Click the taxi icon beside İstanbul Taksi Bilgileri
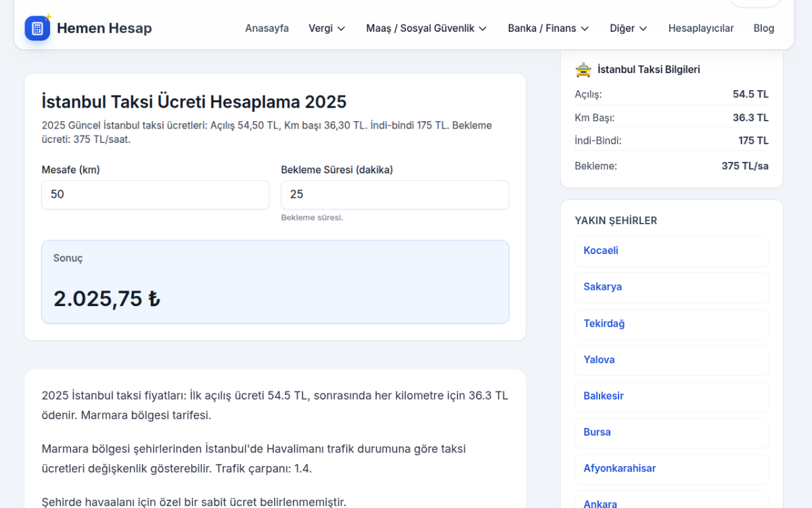812x508 pixels. point(582,69)
